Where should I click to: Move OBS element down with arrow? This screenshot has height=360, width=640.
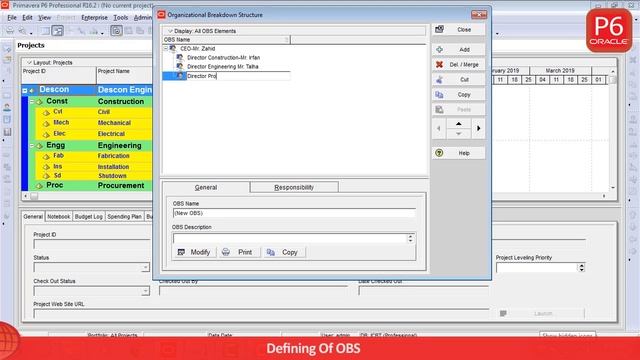(x=458, y=133)
